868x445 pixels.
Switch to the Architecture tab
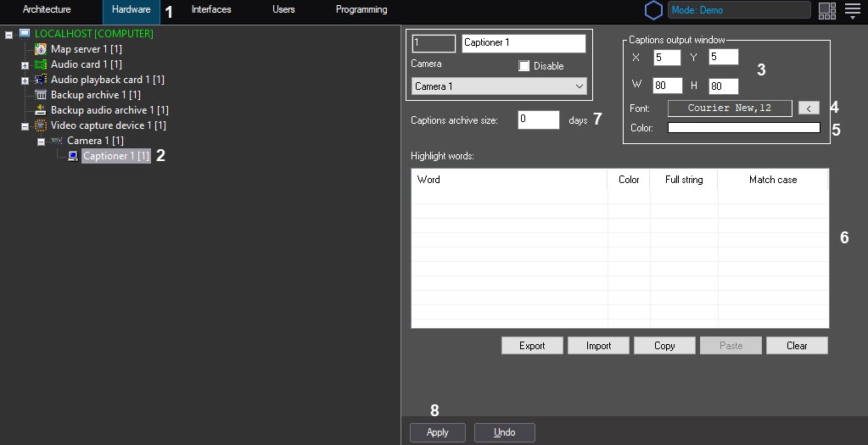coord(47,9)
